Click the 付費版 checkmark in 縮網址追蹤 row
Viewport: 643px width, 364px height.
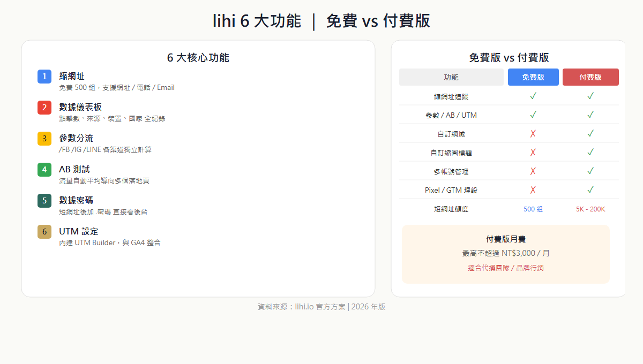pos(590,96)
